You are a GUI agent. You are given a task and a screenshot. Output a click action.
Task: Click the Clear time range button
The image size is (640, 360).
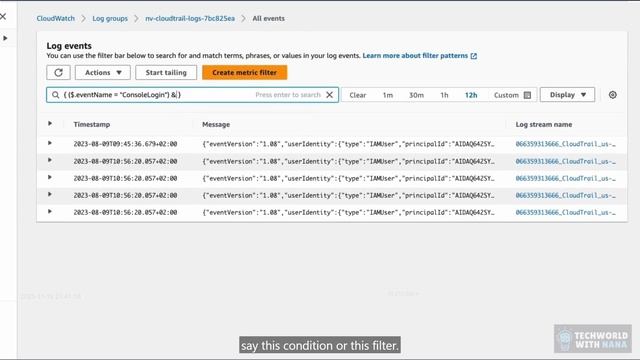358,95
